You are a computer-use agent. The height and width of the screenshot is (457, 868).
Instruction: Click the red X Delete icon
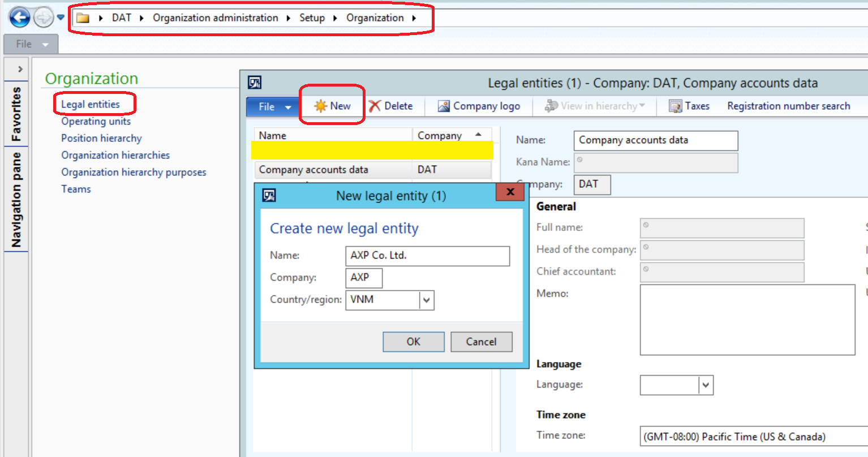tap(375, 106)
